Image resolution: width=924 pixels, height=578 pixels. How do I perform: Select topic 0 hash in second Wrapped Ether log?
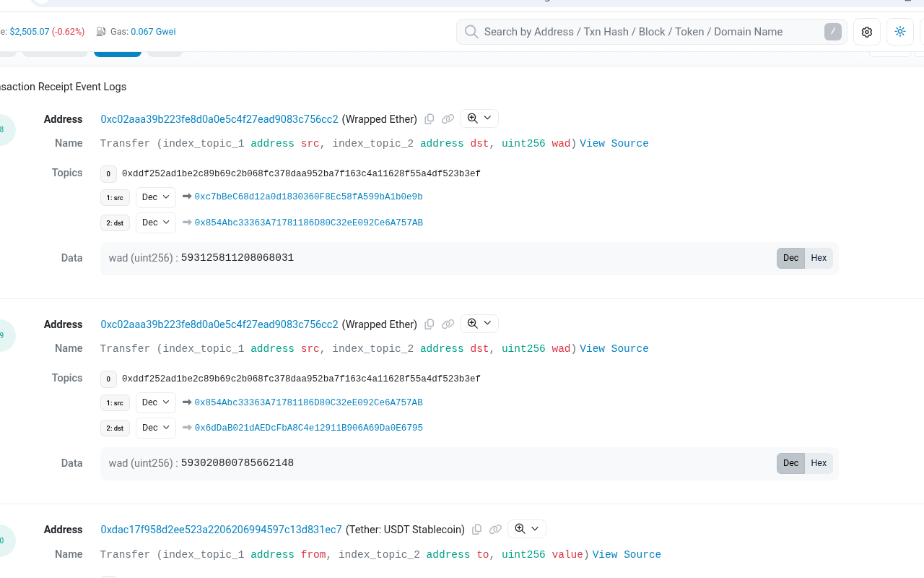[301, 379]
